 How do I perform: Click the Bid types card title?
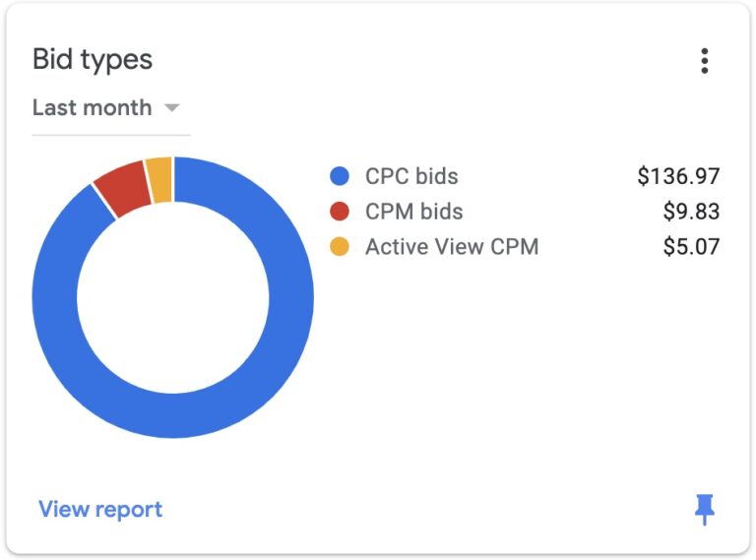[x=93, y=59]
